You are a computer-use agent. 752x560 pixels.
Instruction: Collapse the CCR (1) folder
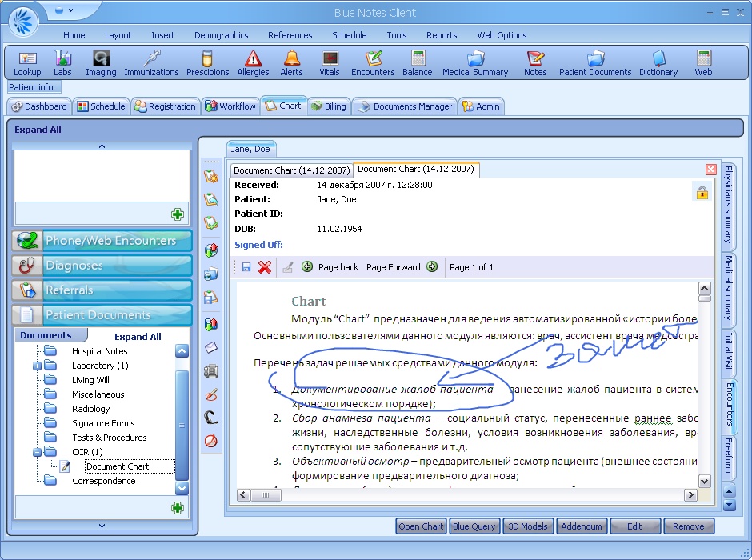pyautogui.click(x=37, y=452)
